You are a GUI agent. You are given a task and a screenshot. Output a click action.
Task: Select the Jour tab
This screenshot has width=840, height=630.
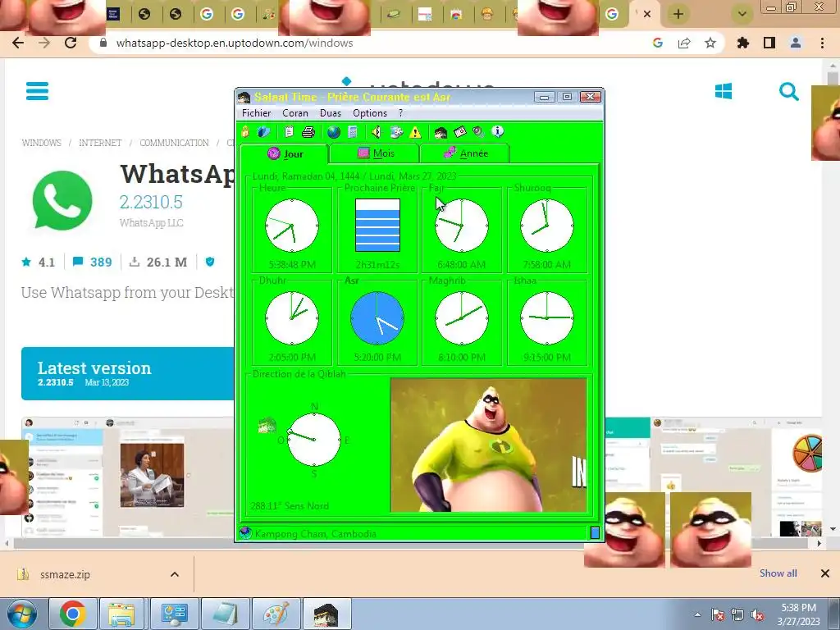point(285,153)
